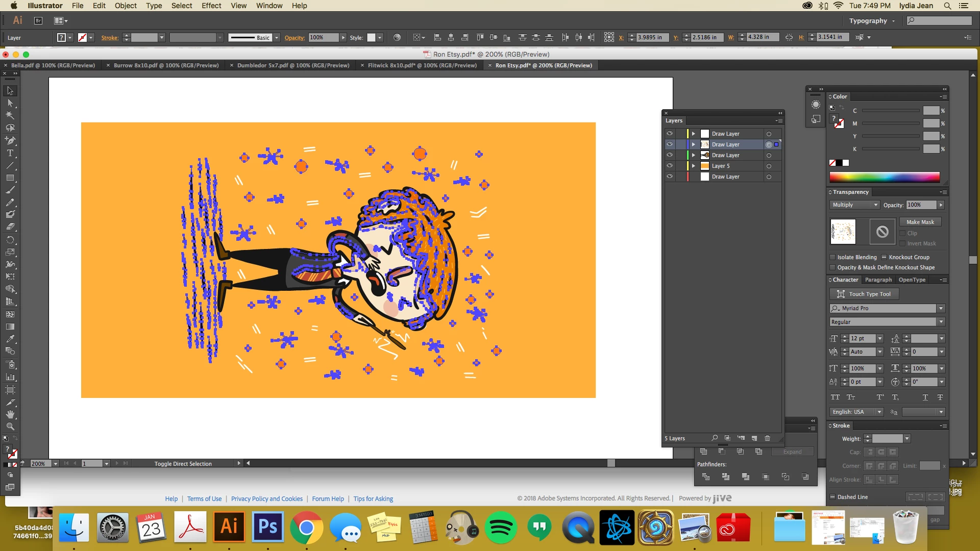The width and height of the screenshot is (980, 551).
Task: Click the color spectrum bar in the Color panel
Action: pos(884,177)
